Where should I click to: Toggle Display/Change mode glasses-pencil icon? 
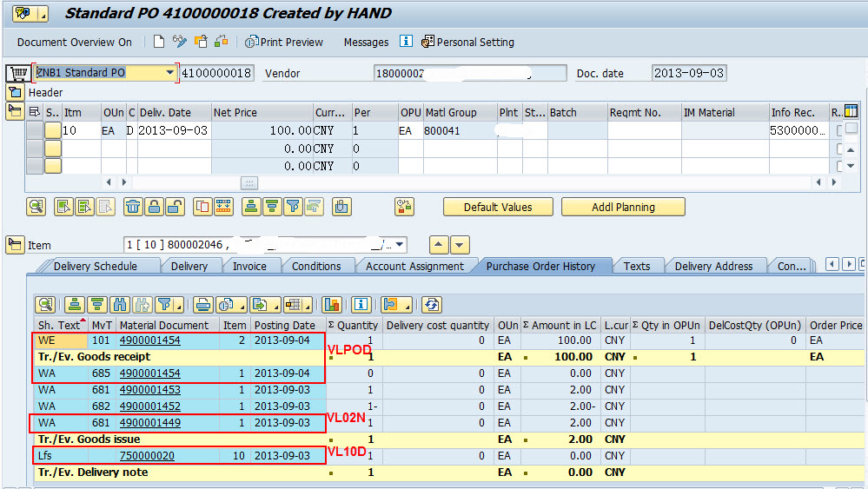(x=179, y=42)
